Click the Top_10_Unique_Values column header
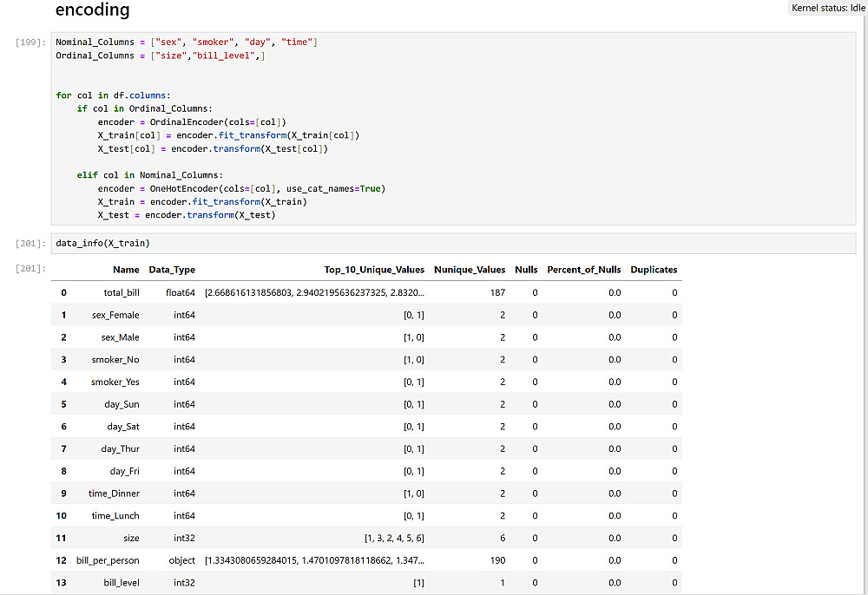Viewport: 868px width, 595px height. tap(374, 270)
